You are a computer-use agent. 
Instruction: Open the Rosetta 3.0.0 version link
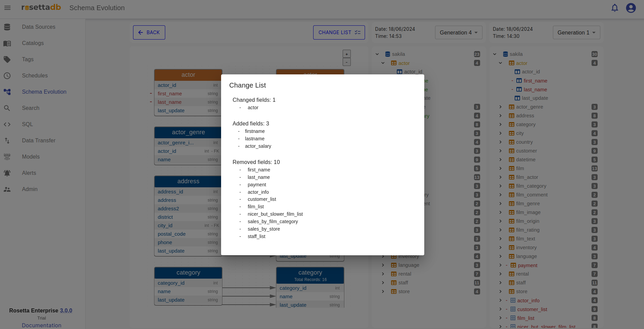66,310
